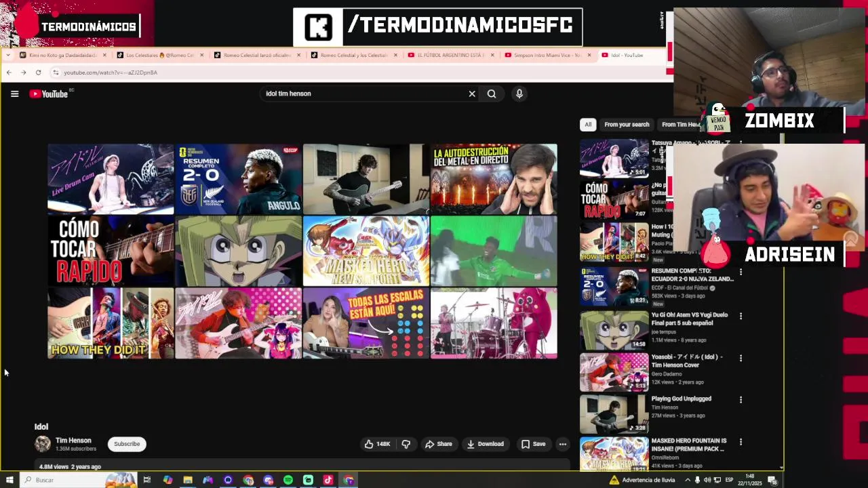Open more actions ellipsis below the video
The width and height of the screenshot is (868, 488).
(x=562, y=444)
